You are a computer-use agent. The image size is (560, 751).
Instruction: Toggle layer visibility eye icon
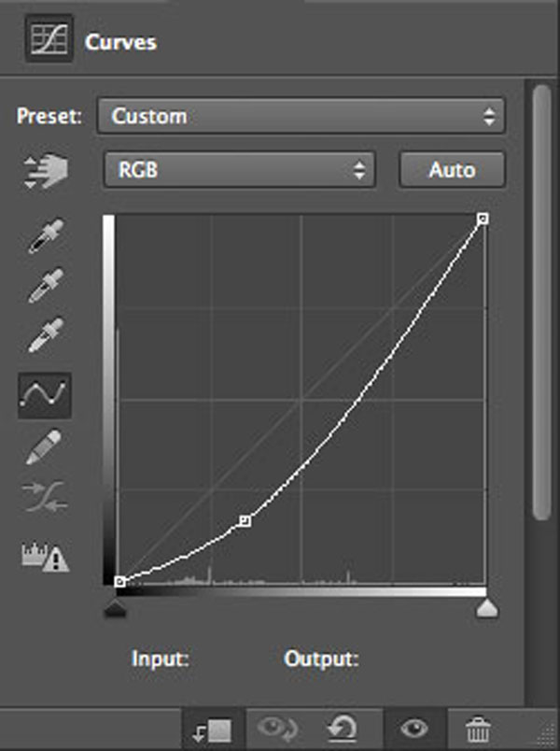pyautogui.click(x=414, y=729)
